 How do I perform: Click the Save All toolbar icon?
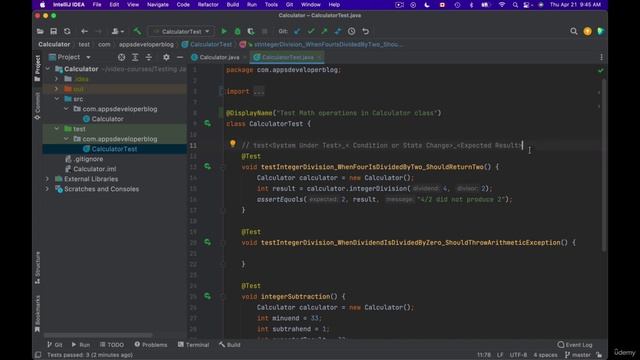pos(53,31)
